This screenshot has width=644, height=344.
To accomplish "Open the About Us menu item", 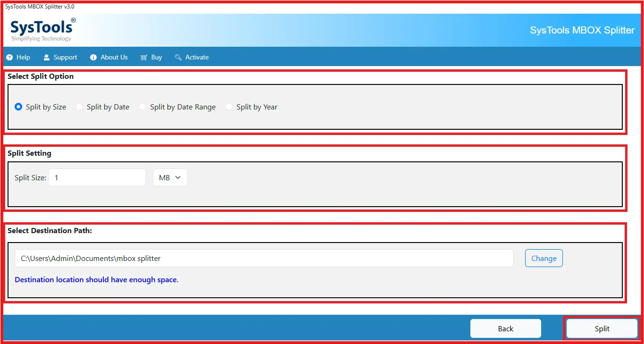I will [109, 57].
